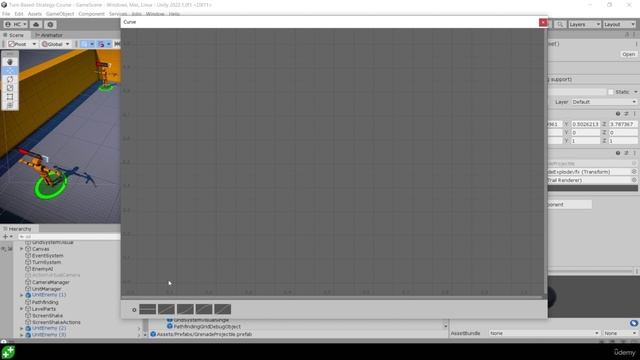
Task: Toggle the Static checkbox in Inspector
Action: [611, 92]
